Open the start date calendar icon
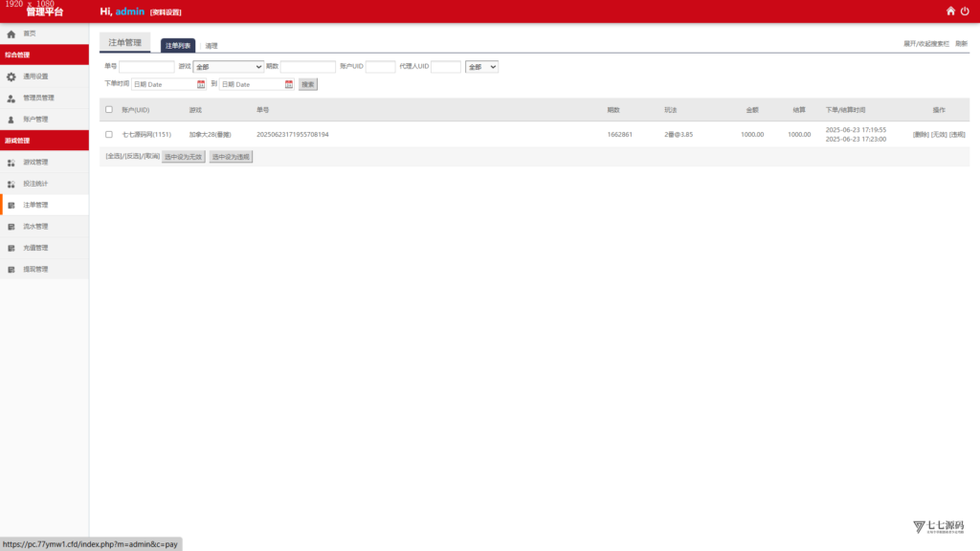Viewport: 980px width, 551px height. coord(201,84)
